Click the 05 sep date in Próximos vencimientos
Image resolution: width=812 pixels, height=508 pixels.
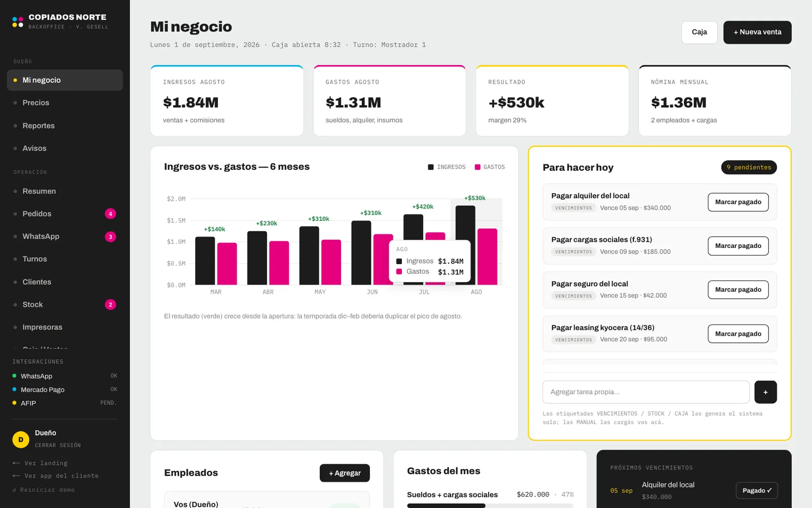pos(621,491)
